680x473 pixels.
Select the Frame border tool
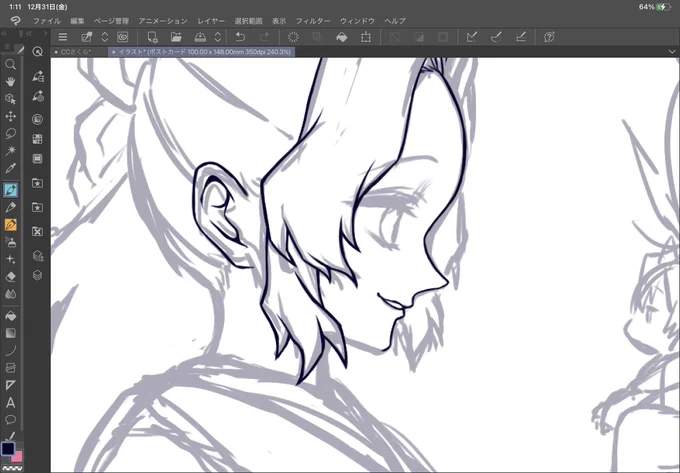(10, 368)
